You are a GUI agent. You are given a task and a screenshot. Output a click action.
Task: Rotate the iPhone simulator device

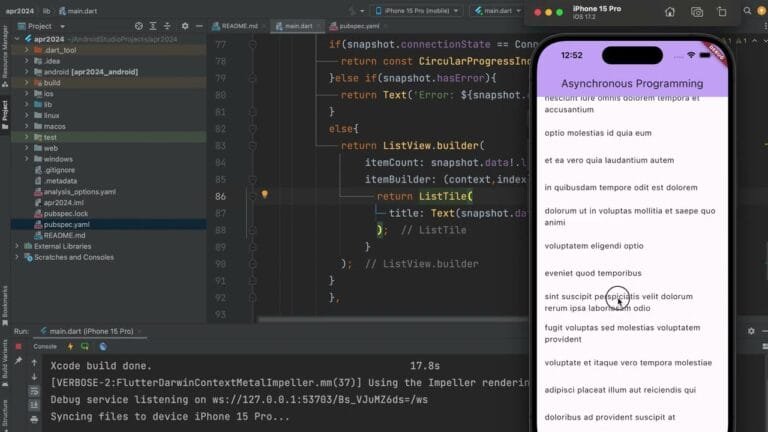pyautogui.click(x=722, y=12)
